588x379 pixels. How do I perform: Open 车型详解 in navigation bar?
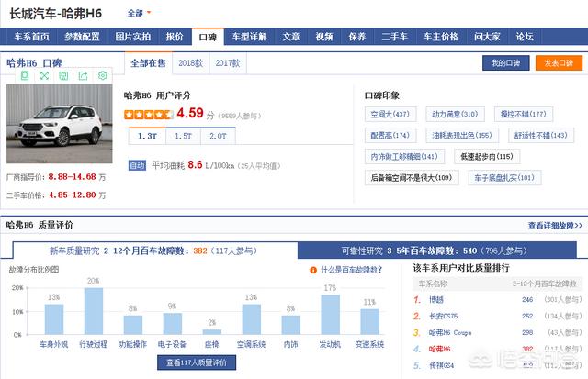[249, 37]
